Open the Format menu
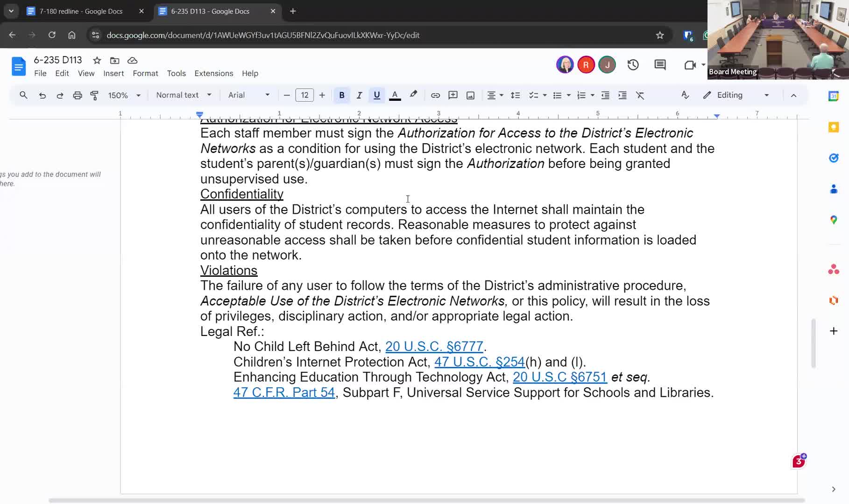Viewport: 849px width, 504px height. [x=145, y=73]
